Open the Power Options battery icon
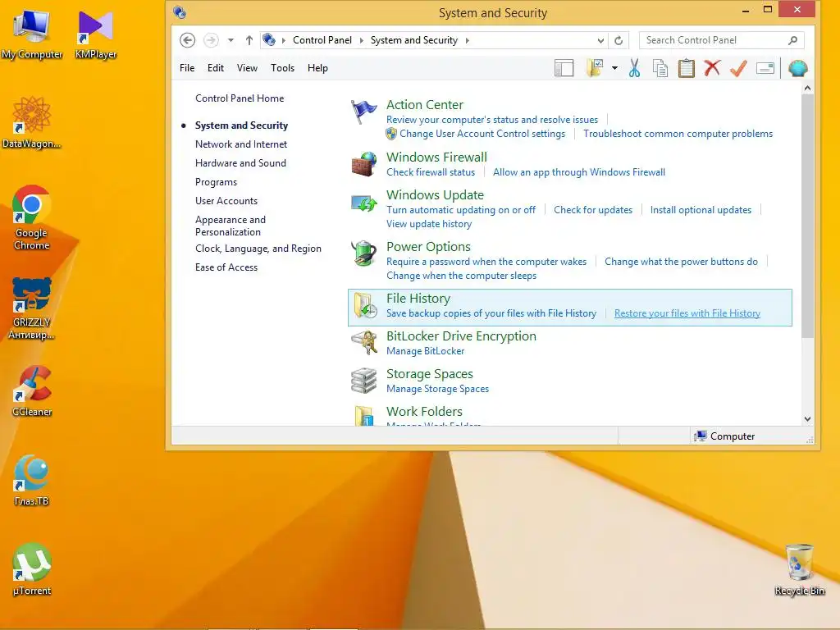Image resolution: width=840 pixels, height=630 pixels. tap(363, 253)
